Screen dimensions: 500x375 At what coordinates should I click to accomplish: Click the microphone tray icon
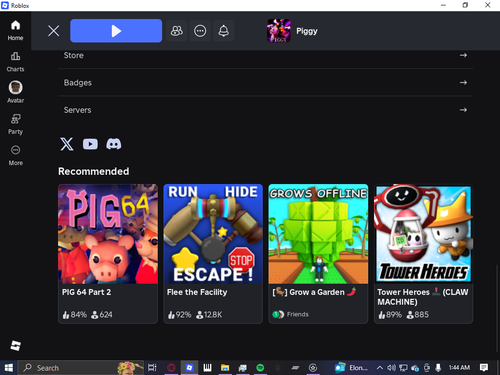point(438,368)
